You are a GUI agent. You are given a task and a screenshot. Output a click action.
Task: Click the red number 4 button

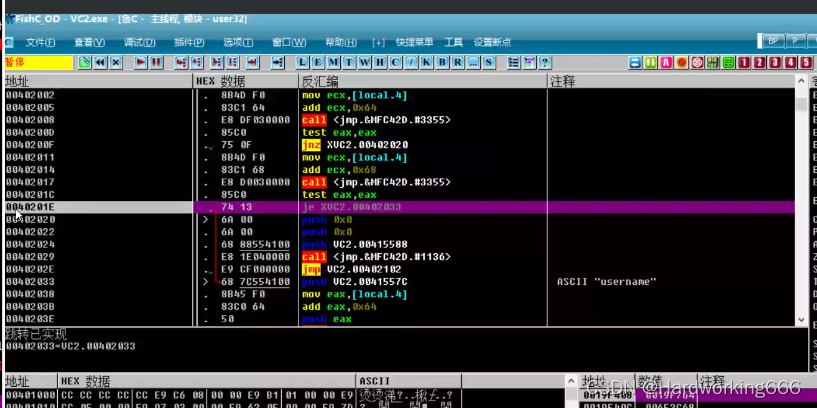coord(791,63)
